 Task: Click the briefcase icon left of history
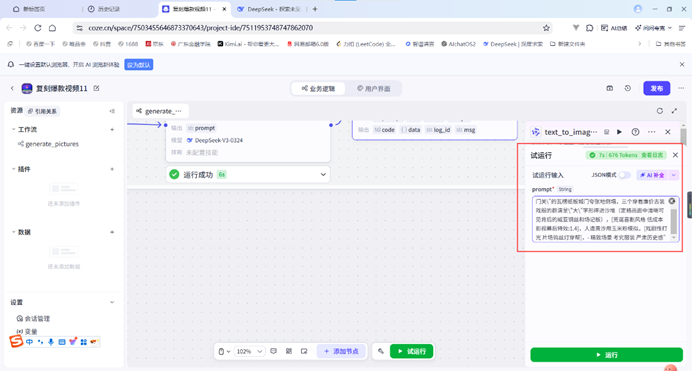[x=609, y=88]
